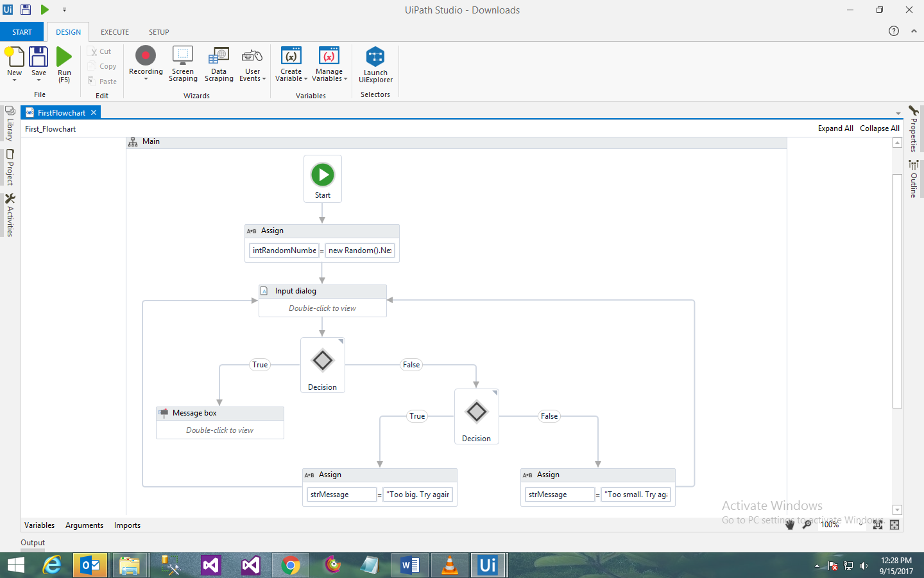The width and height of the screenshot is (924, 578).
Task: Toggle the overview mini-map icon
Action: tap(894, 525)
